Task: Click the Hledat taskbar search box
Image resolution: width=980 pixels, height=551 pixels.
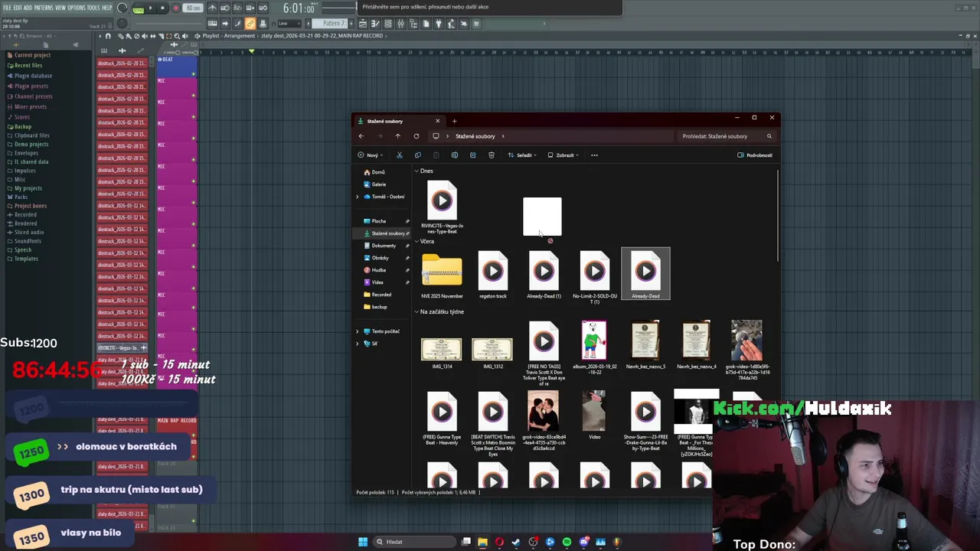Action: 413,542
